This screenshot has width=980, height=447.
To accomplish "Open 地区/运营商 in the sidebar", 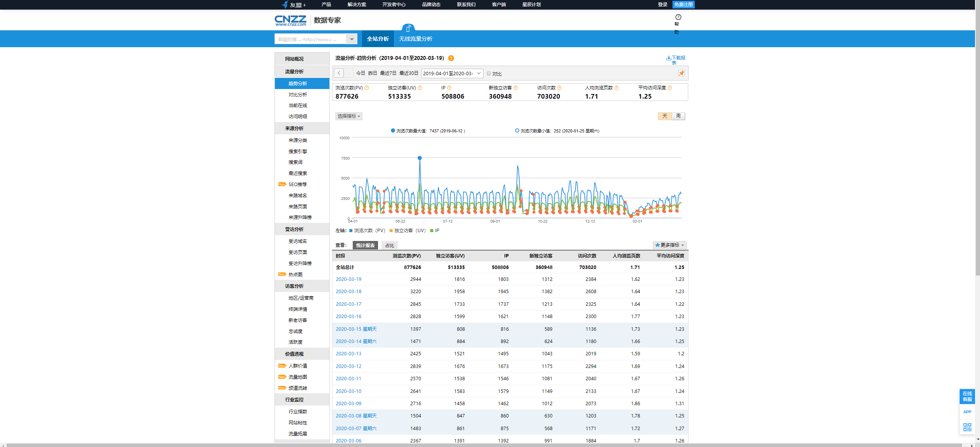I will (301, 298).
